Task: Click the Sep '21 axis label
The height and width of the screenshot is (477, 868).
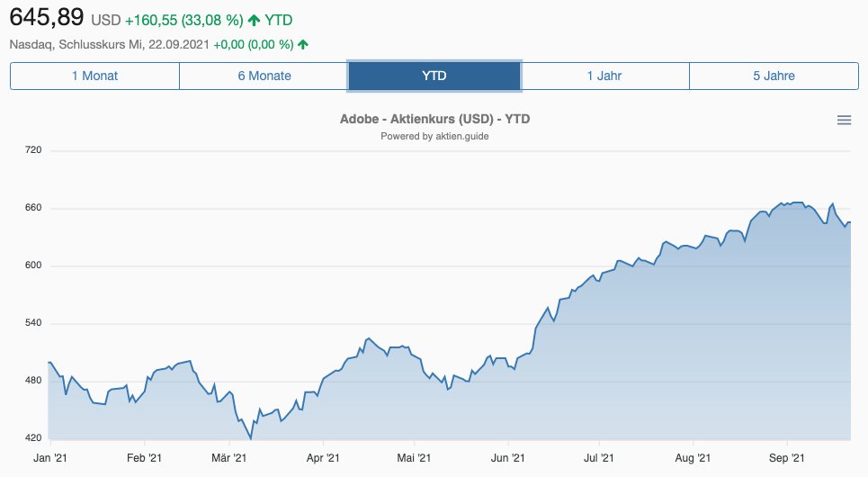Action: click(787, 457)
